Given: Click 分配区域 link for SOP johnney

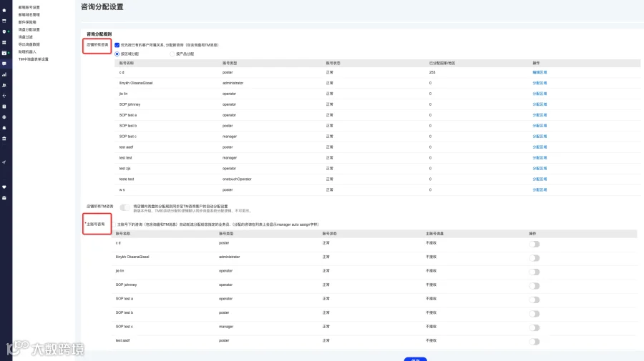Looking at the screenshot, I should [540, 104].
